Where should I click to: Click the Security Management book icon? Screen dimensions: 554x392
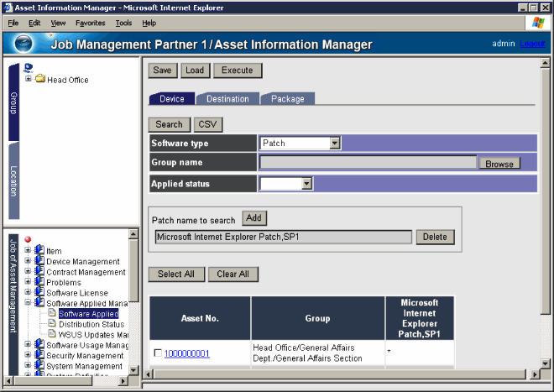[39, 356]
